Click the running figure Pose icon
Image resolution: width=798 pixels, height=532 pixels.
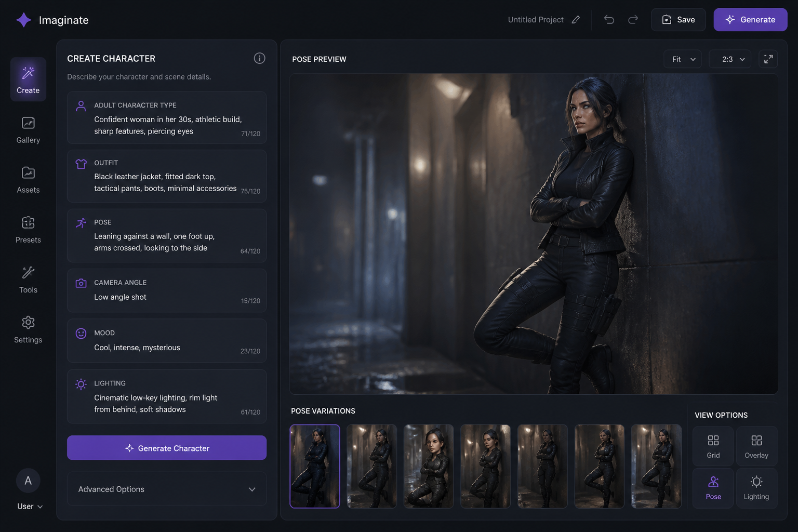coord(81,223)
